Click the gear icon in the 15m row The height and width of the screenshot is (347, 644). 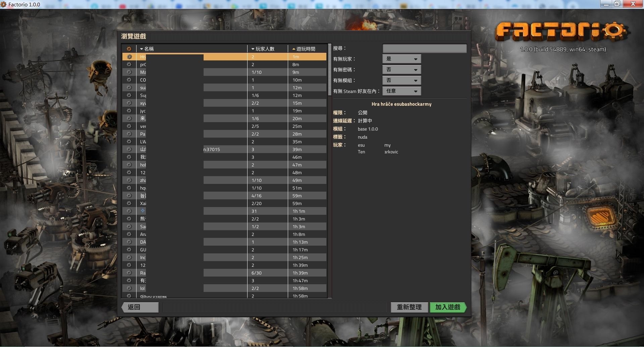click(x=129, y=103)
